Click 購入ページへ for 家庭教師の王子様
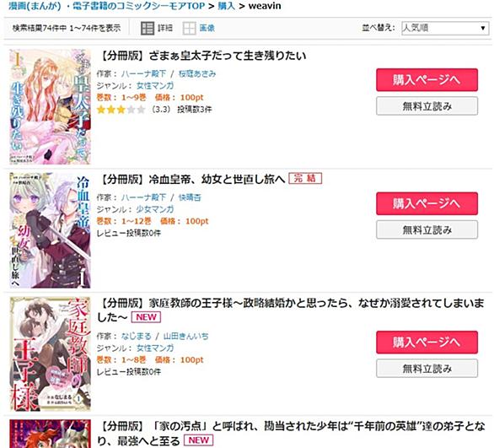The height and width of the screenshot is (448, 494). click(x=427, y=343)
